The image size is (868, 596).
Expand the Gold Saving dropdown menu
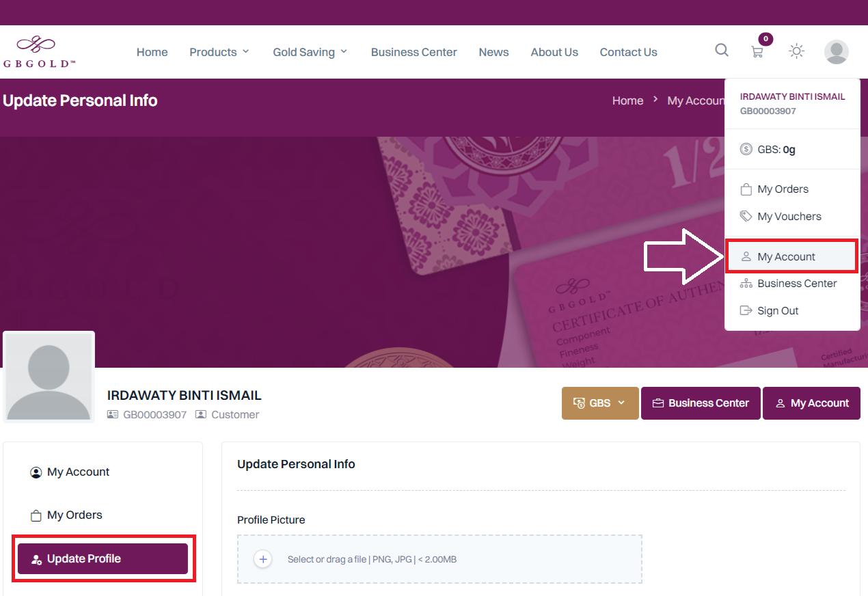310,52
